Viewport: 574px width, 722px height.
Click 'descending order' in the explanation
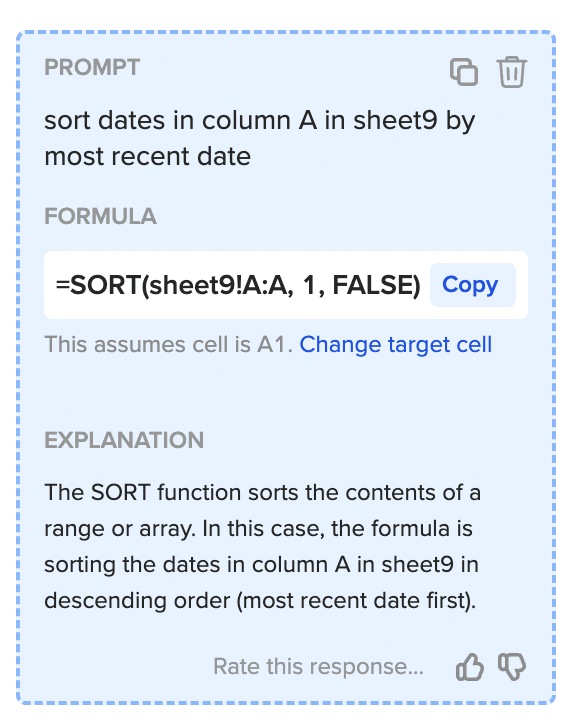point(137,600)
